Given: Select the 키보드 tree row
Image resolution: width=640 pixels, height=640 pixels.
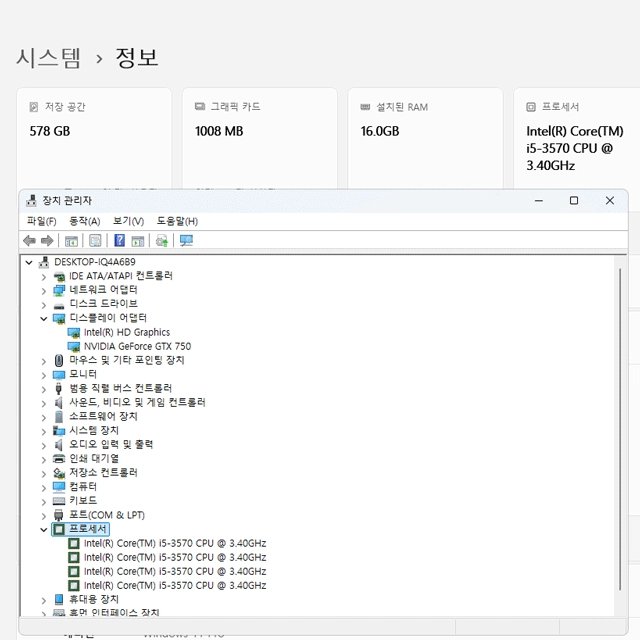Looking at the screenshot, I should 83,501.
